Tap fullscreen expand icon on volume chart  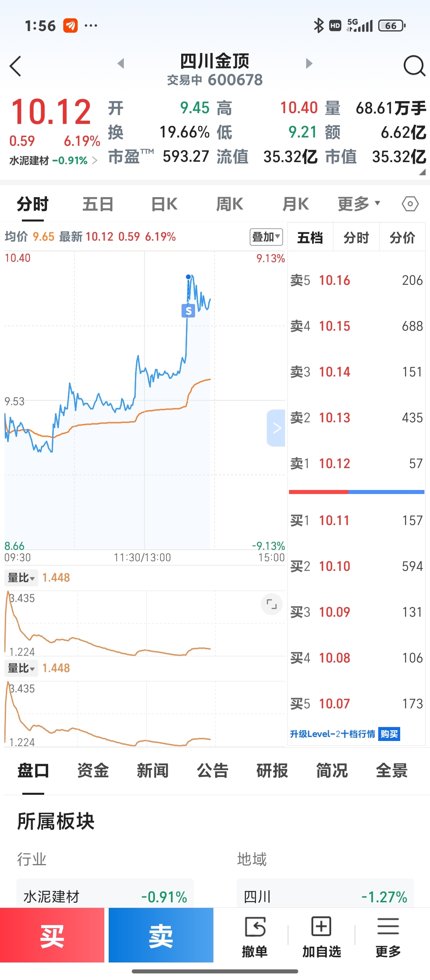coord(272,604)
